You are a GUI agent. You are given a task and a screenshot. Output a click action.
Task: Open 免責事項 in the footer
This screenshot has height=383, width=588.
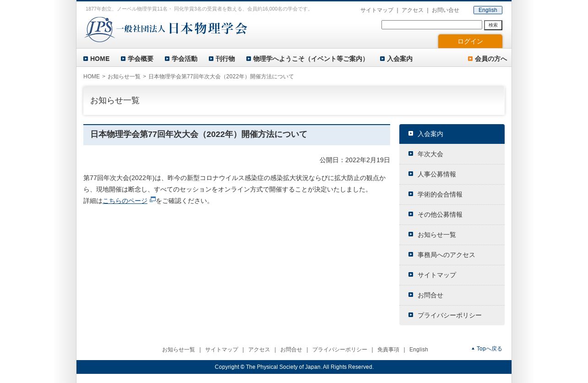tap(388, 350)
